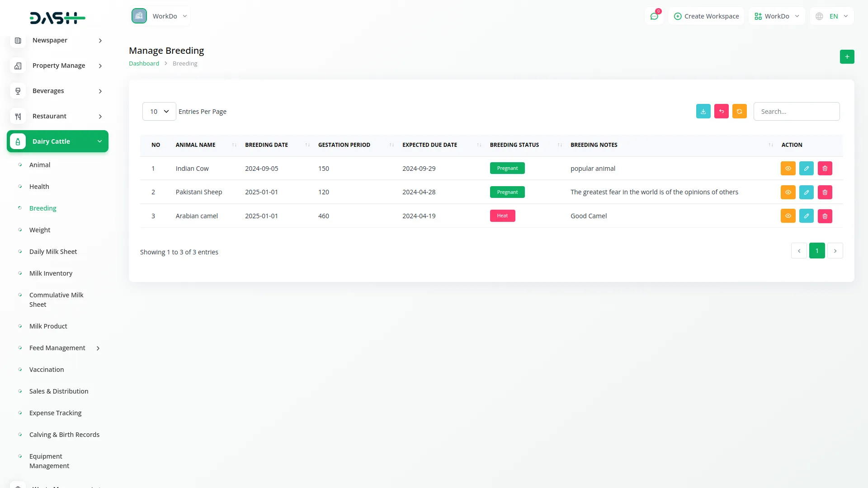Click the Search input field
868x488 pixels.
click(796, 111)
